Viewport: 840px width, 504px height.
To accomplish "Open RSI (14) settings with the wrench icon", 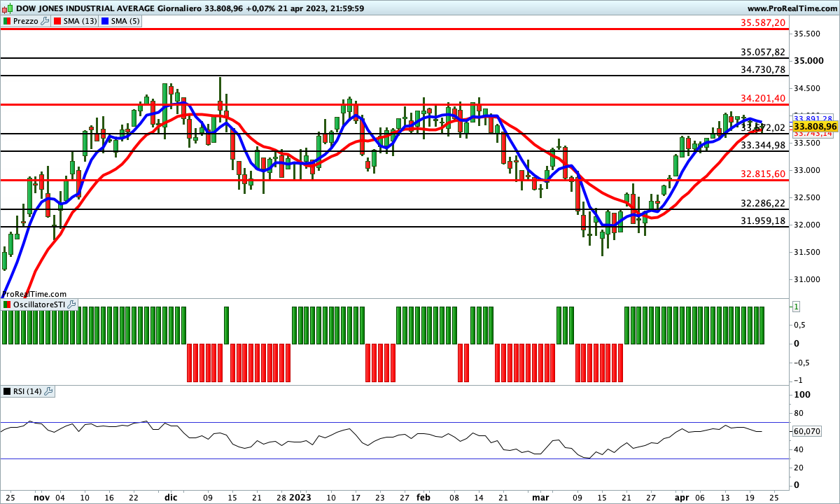I will click(49, 391).
